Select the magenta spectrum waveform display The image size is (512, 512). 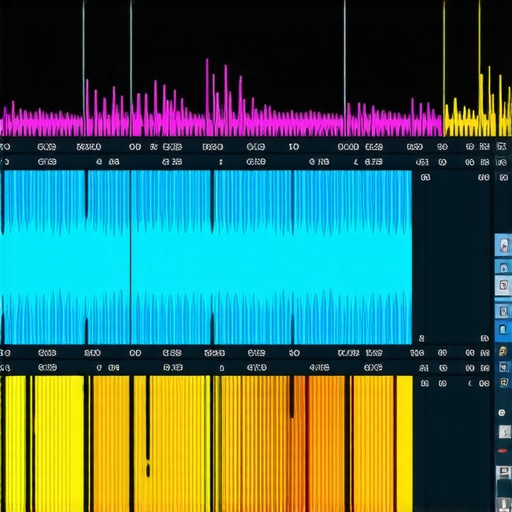click(221, 98)
